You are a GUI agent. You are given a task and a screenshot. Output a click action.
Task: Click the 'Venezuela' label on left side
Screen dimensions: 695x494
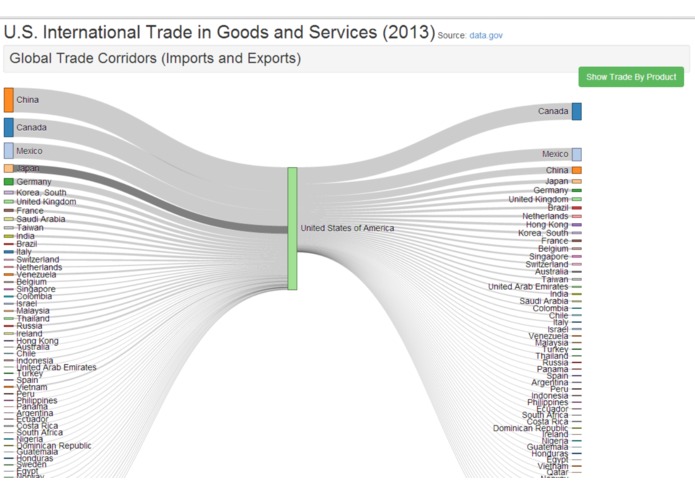pyautogui.click(x=36, y=275)
